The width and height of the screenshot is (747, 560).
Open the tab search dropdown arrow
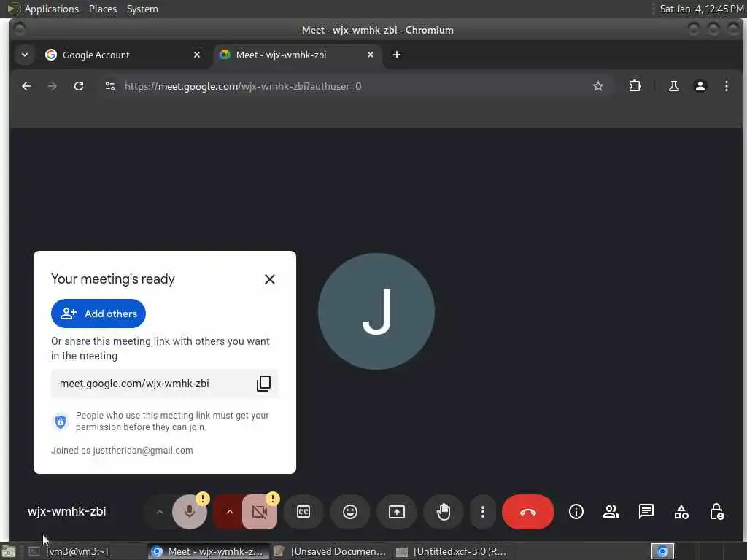click(25, 55)
